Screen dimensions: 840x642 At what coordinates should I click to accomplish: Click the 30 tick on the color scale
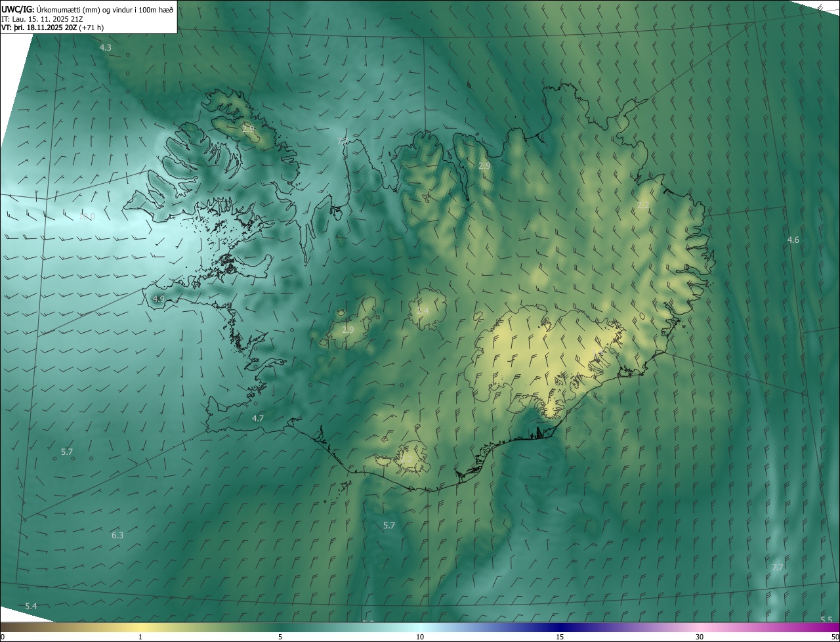click(700, 637)
